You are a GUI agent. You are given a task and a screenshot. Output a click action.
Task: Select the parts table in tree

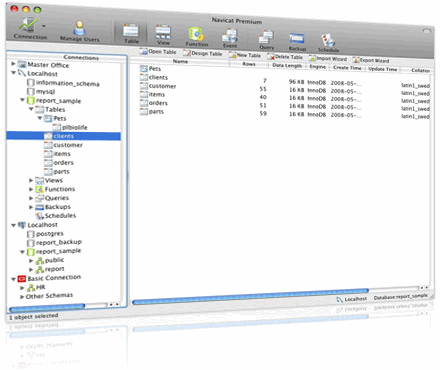tap(57, 172)
